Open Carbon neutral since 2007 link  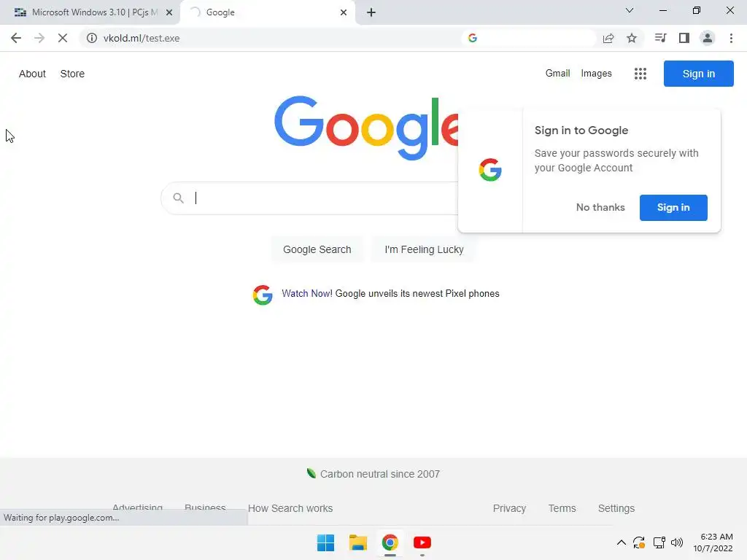click(379, 474)
